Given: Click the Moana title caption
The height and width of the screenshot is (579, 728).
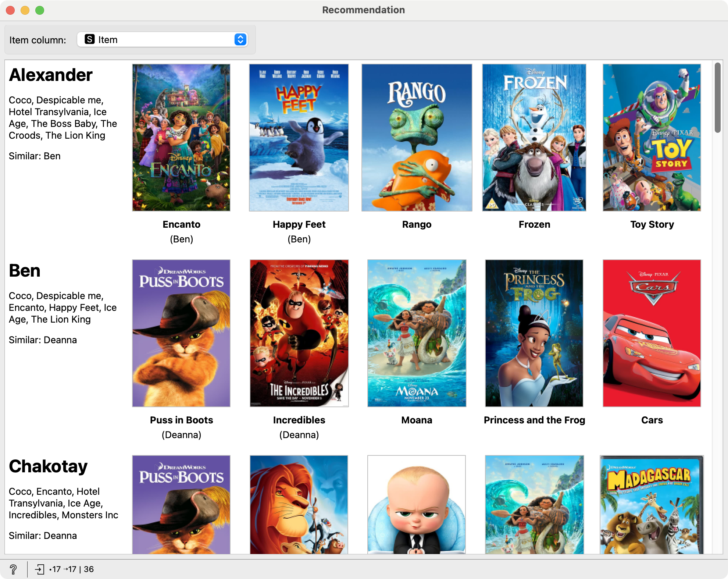Looking at the screenshot, I should [417, 420].
